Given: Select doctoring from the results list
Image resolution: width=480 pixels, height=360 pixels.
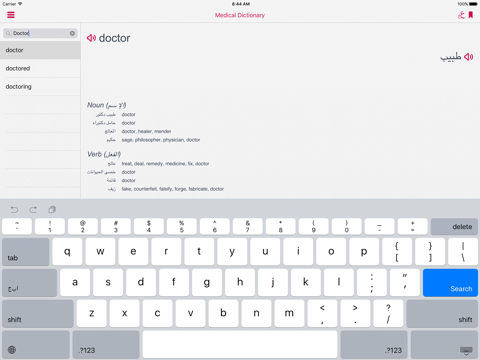Looking at the screenshot, I should [40, 87].
